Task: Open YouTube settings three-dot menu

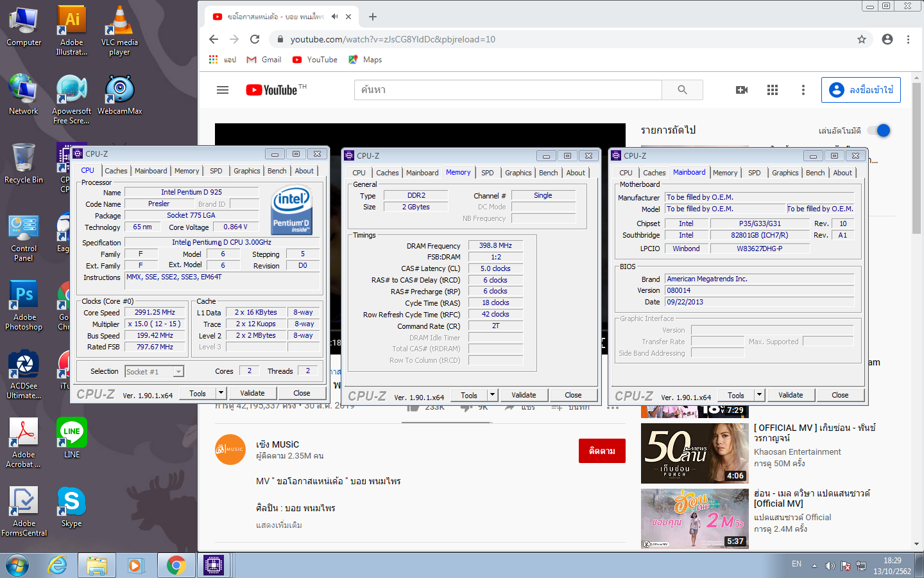Action: pos(803,90)
